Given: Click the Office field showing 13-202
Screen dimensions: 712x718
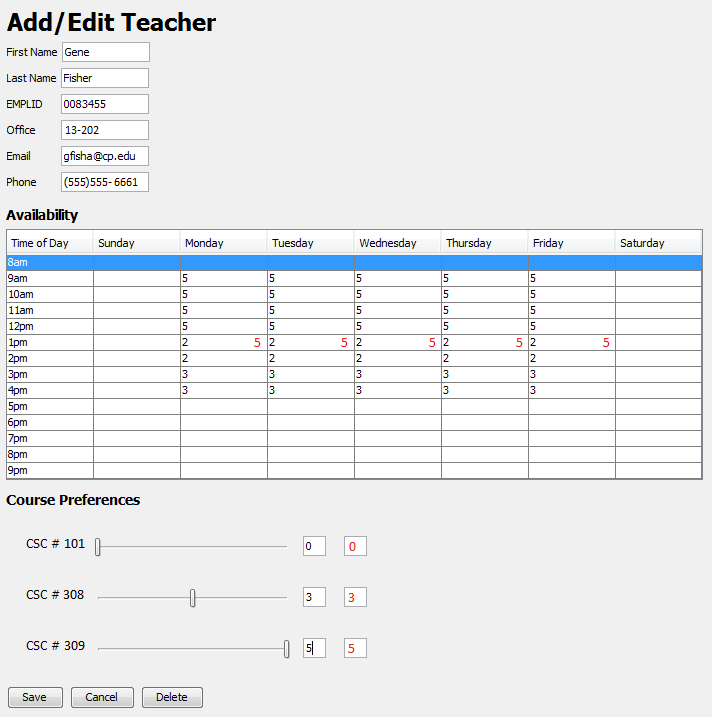Looking at the screenshot, I should point(105,130).
